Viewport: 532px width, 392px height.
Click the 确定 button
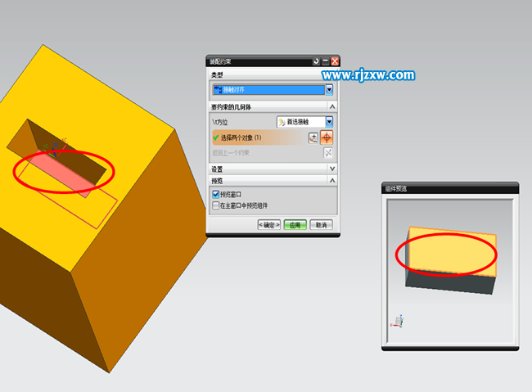[268, 225]
